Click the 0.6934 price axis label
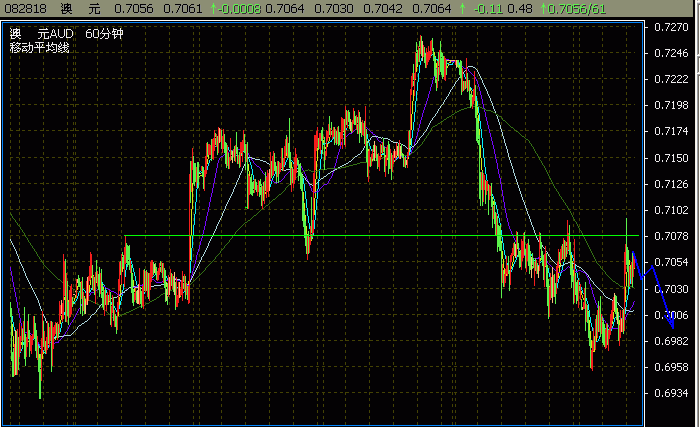The height and width of the screenshot is (427, 700). tap(671, 393)
